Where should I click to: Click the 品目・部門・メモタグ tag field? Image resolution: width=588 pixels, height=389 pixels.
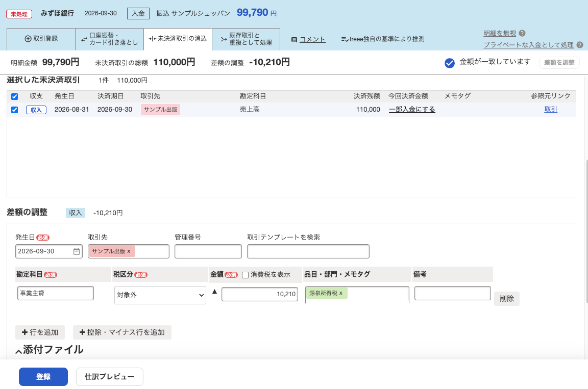(357, 295)
